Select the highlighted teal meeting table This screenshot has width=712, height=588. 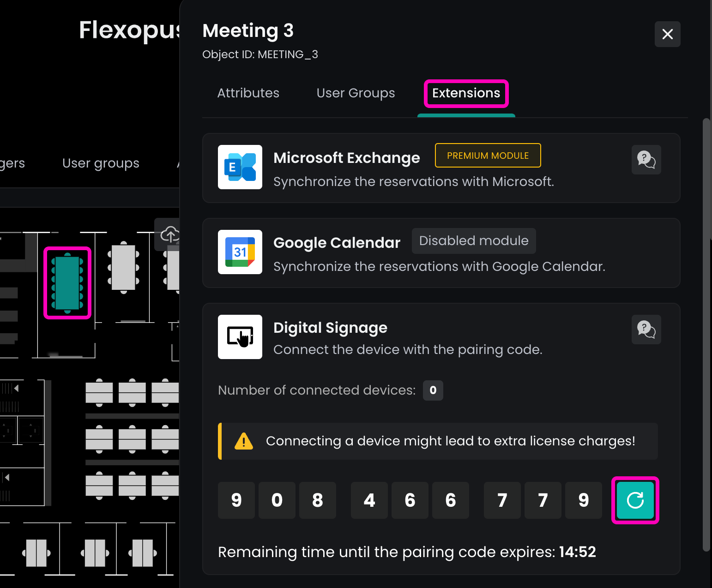coord(67,283)
